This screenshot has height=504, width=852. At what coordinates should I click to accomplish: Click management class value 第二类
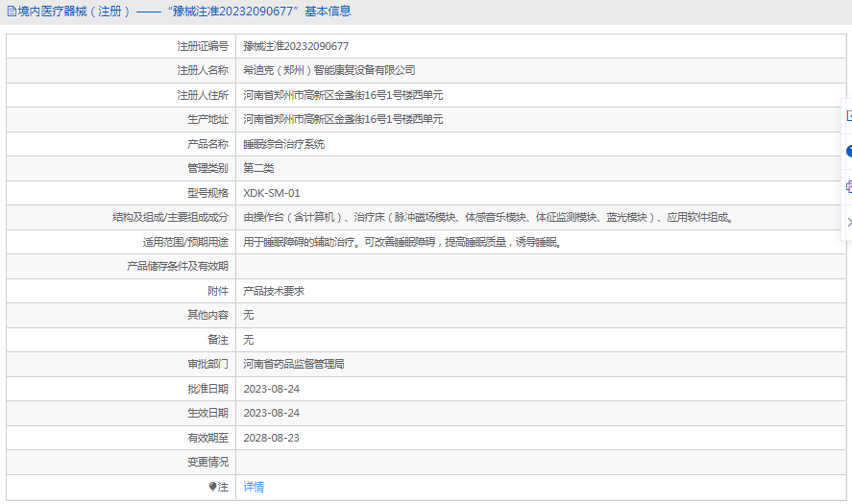[x=258, y=168]
